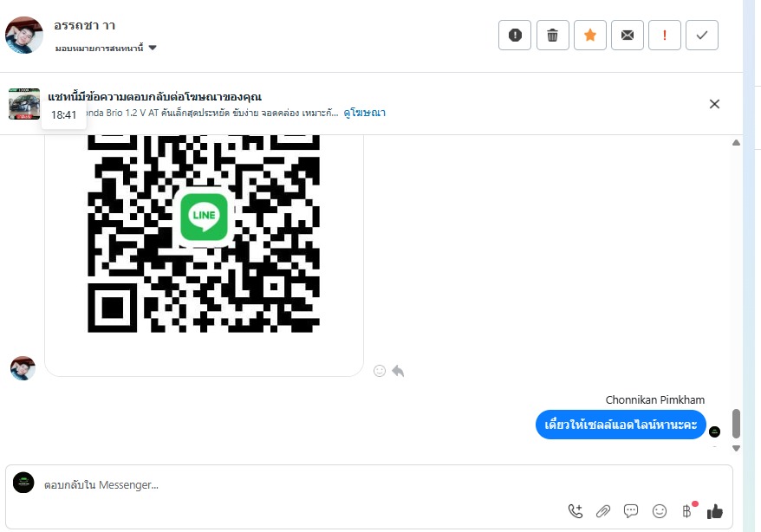Click the scroll-up arrow of the chat scrollbar

736,143
